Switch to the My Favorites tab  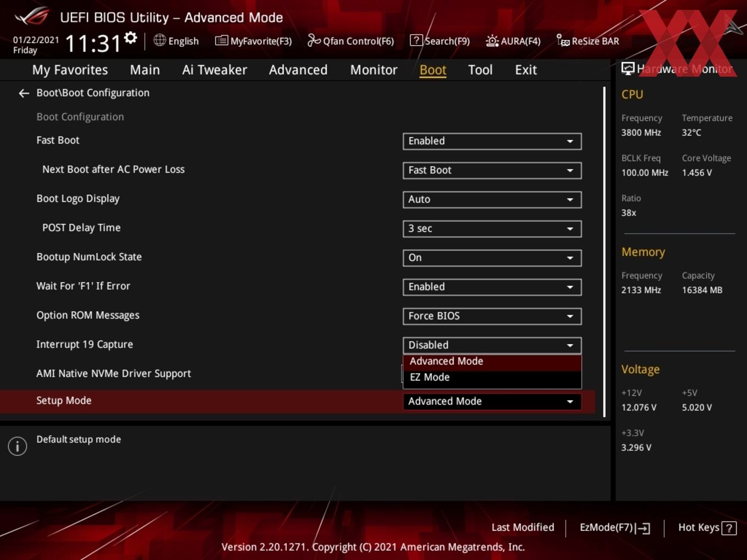point(70,70)
